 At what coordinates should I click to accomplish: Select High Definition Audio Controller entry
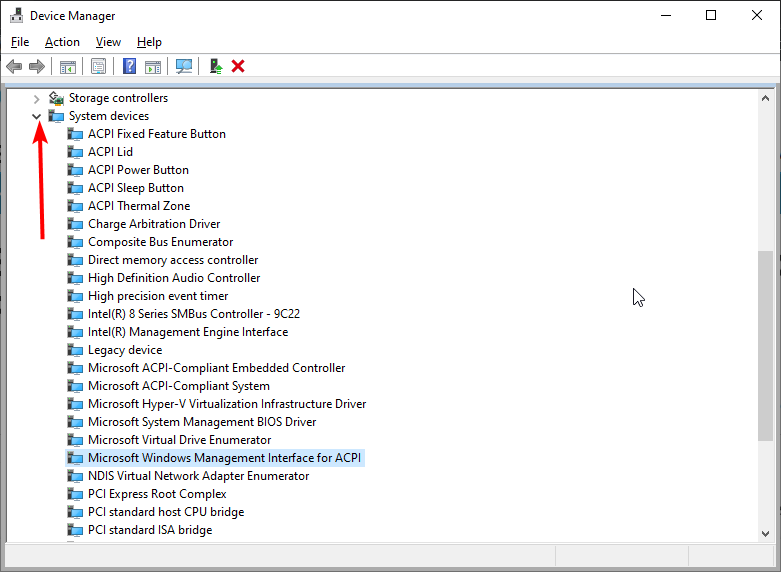click(x=173, y=278)
